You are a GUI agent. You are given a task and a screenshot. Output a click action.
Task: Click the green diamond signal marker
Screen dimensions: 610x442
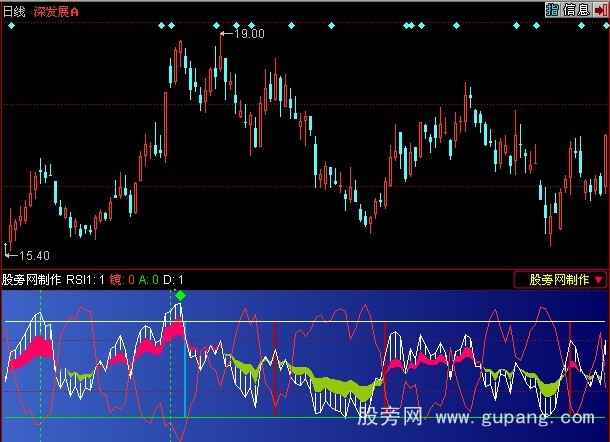(x=180, y=295)
